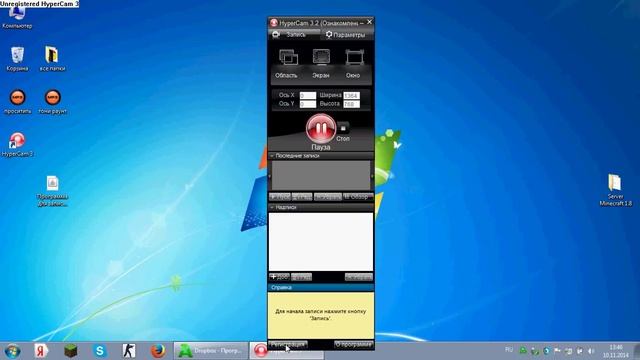Click the RU language indicator in tray

(x=509, y=350)
